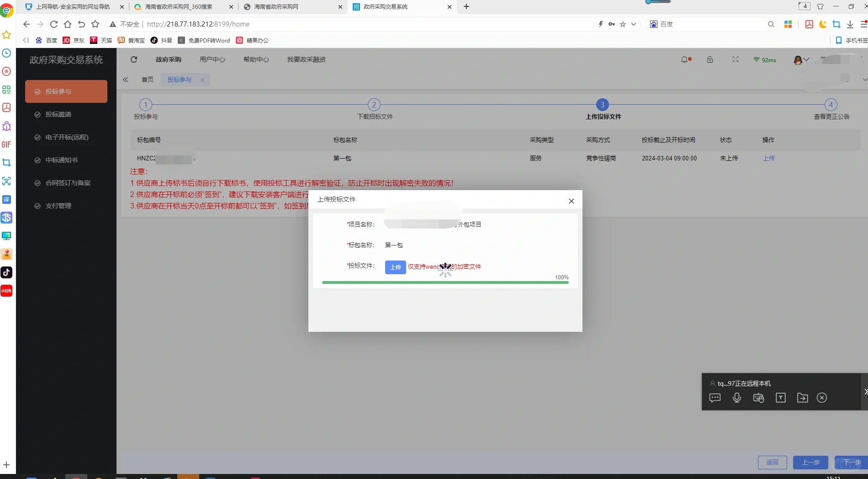
Task: Click the refresh icon left of 政府采购 menu
Action: tap(134, 59)
